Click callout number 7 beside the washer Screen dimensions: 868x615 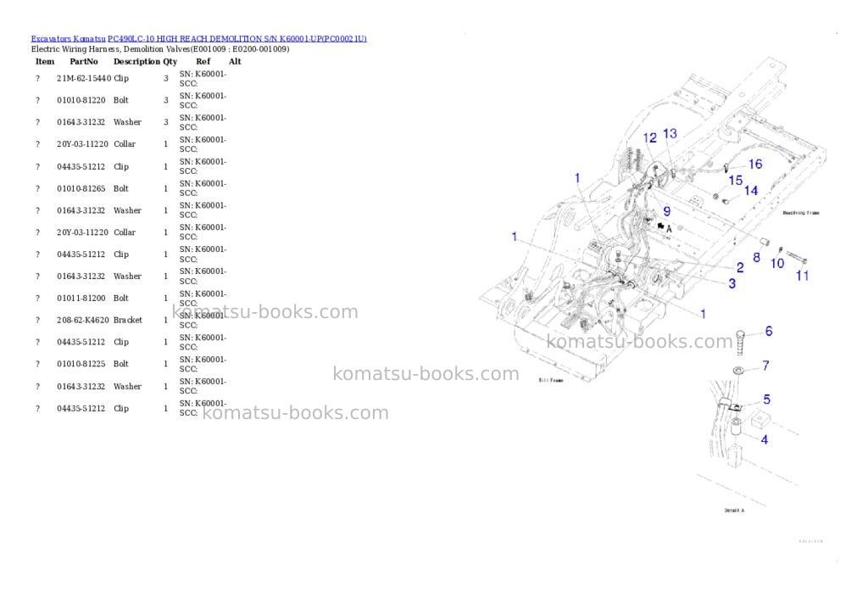(765, 366)
